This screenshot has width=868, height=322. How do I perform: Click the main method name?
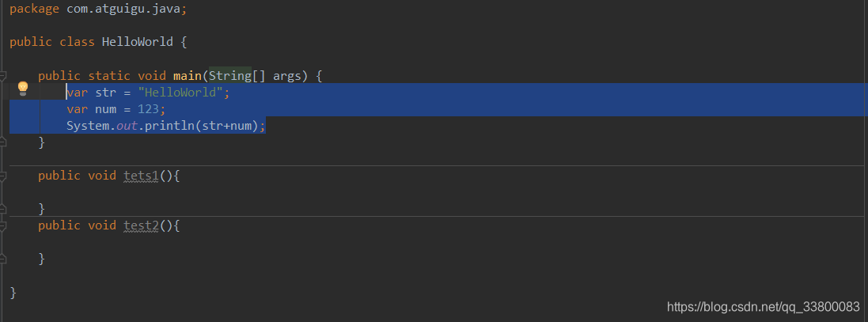pyautogui.click(x=187, y=76)
